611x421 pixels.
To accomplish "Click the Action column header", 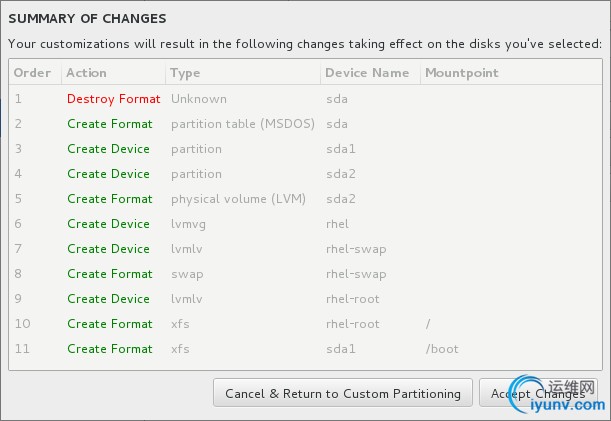I will pos(87,73).
